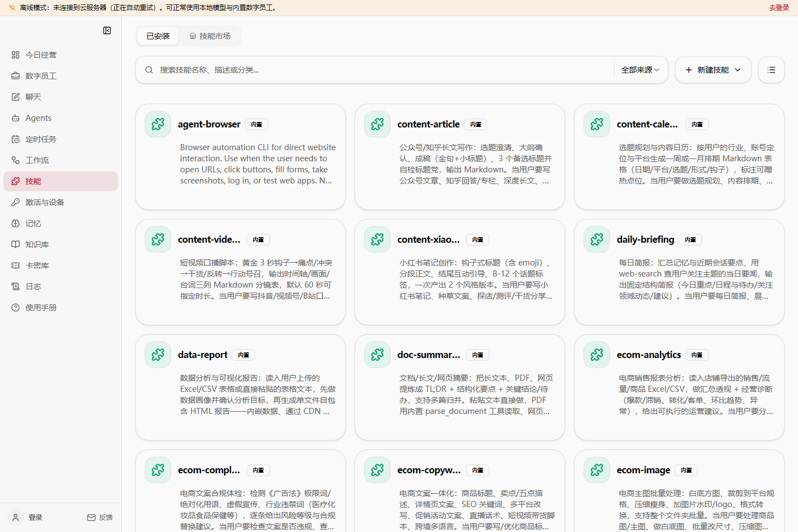Select ecom-copyw... skill title
This screenshot has width=798, height=532.
point(429,470)
